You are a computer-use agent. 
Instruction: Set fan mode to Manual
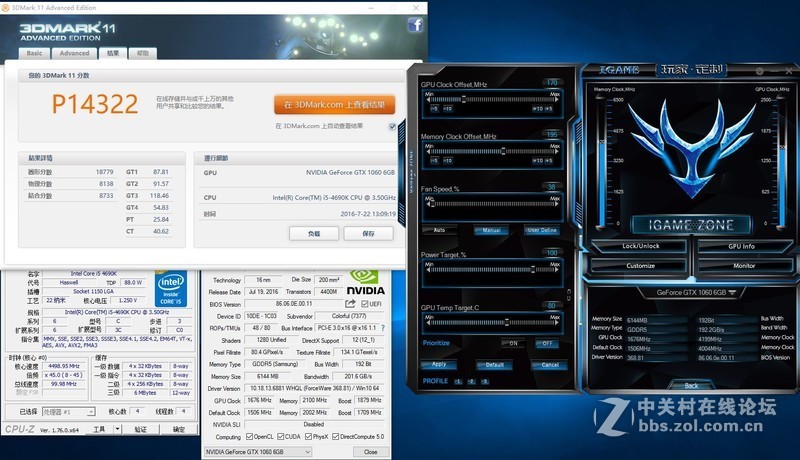(491, 231)
